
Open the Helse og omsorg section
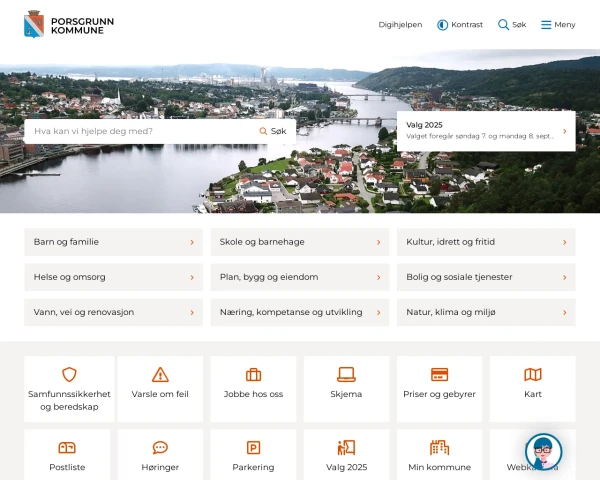click(113, 277)
